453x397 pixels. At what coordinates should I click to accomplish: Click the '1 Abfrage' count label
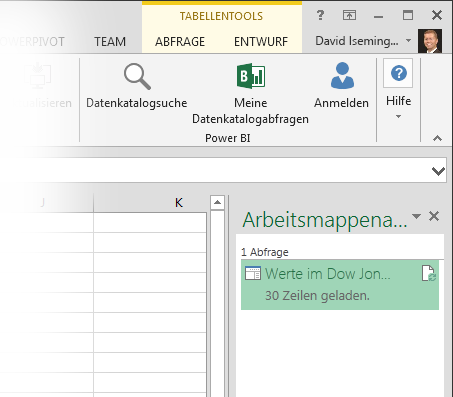[265, 252]
